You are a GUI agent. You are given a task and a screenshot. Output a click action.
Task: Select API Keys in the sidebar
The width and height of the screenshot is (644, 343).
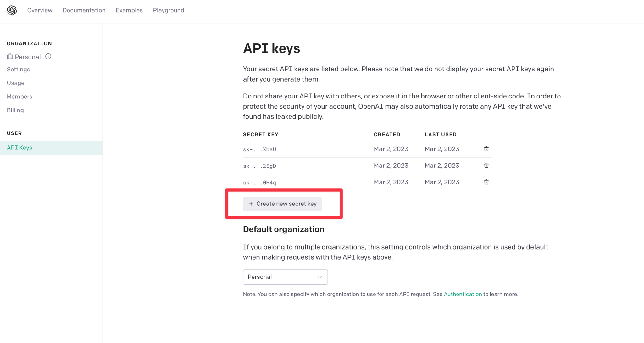click(51, 148)
